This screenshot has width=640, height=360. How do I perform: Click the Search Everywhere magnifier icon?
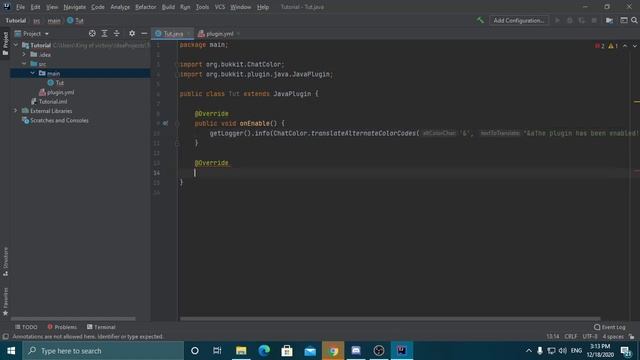[634, 20]
